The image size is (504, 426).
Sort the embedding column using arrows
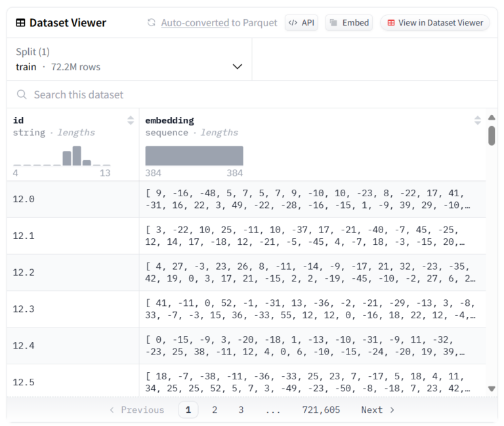(x=477, y=120)
